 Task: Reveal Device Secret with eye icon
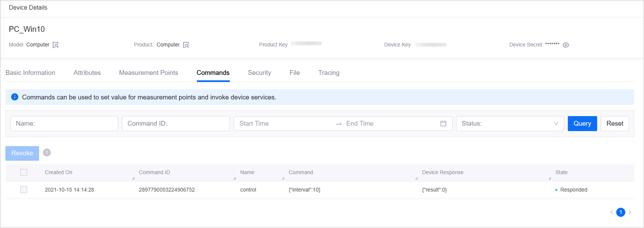(x=566, y=45)
